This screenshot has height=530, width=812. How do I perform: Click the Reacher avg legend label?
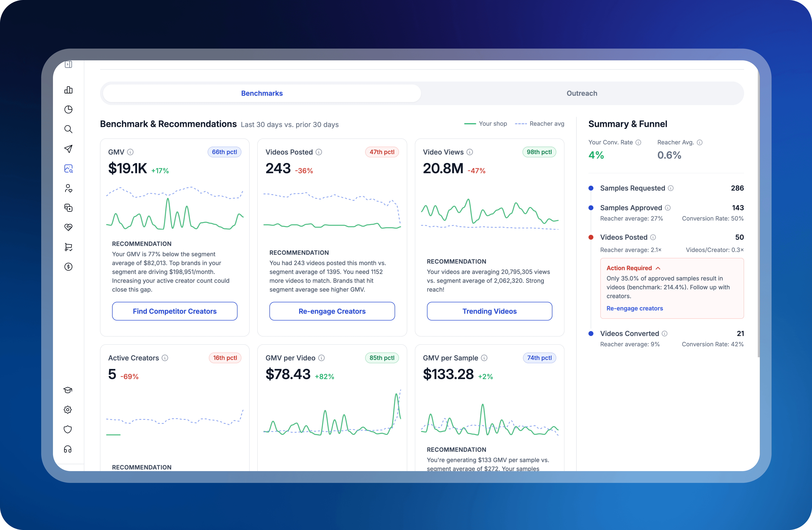click(x=547, y=124)
